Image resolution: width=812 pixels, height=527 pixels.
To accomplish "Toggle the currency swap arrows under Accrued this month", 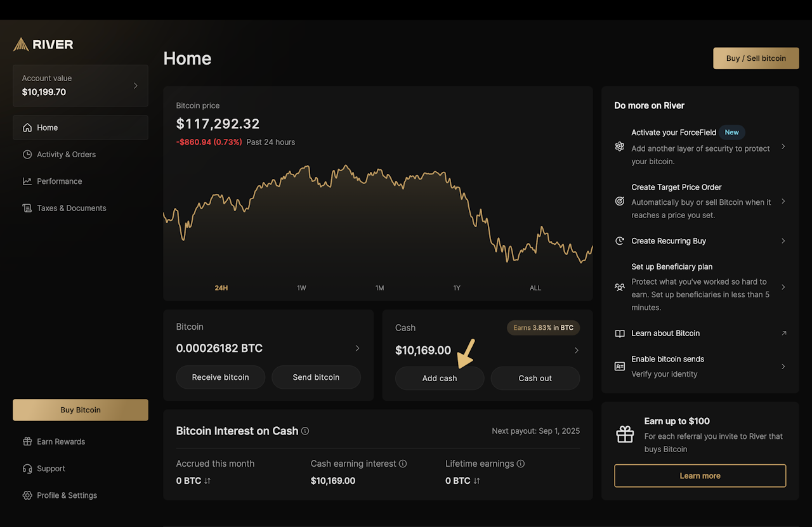I will pyautogui.click(x=207, y=481).
